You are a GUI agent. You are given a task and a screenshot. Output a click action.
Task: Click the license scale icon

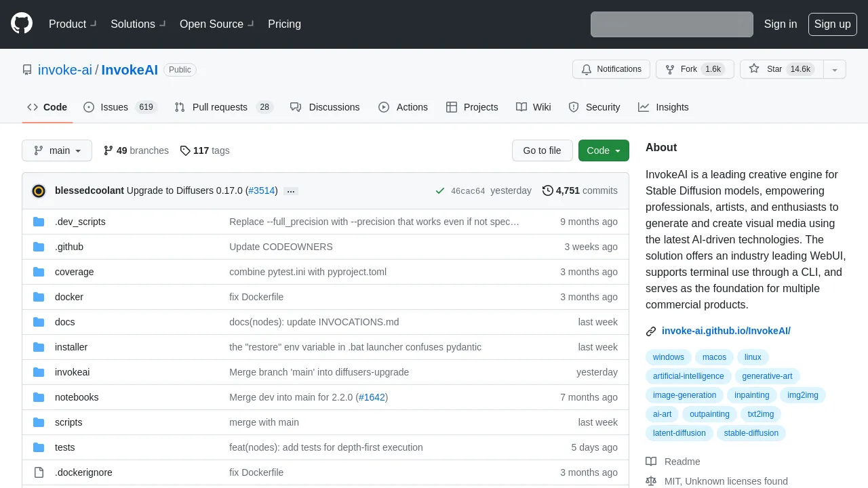pos(651,481)
